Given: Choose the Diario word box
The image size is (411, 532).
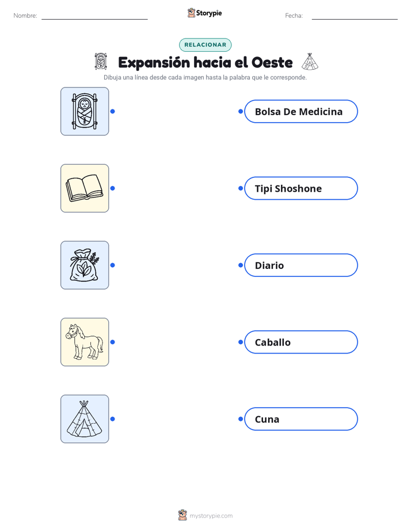Looking at the screenshot, I should point(301,265).
